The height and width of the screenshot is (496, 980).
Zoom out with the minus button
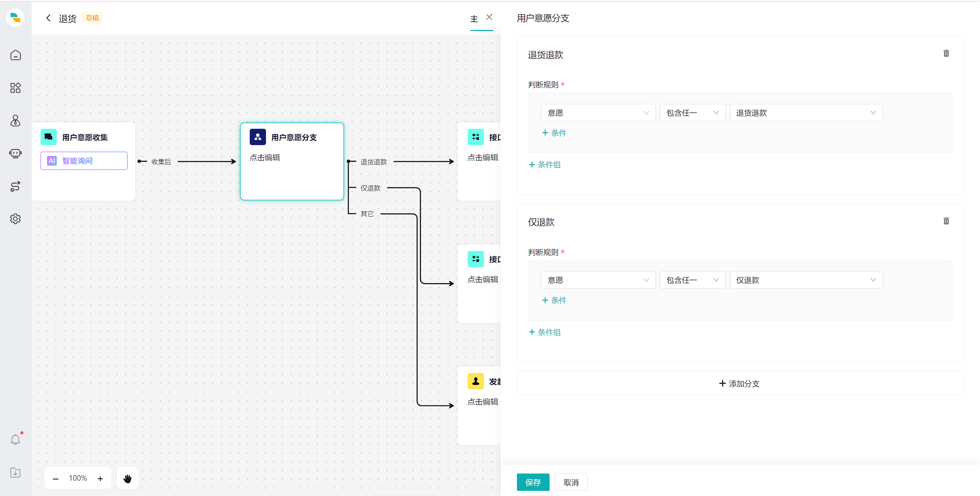point(56,479)
